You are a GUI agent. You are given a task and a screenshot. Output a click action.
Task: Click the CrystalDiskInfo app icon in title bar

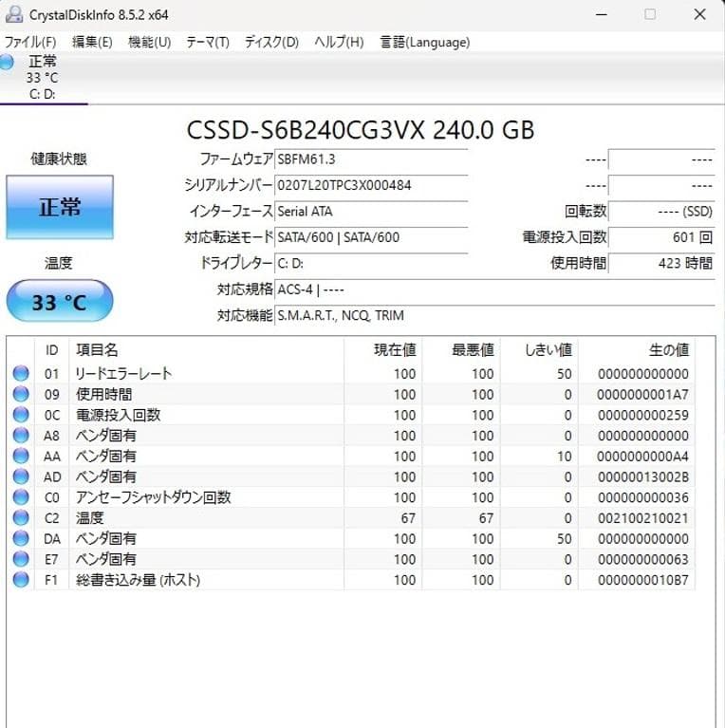(x=14, y=14)
